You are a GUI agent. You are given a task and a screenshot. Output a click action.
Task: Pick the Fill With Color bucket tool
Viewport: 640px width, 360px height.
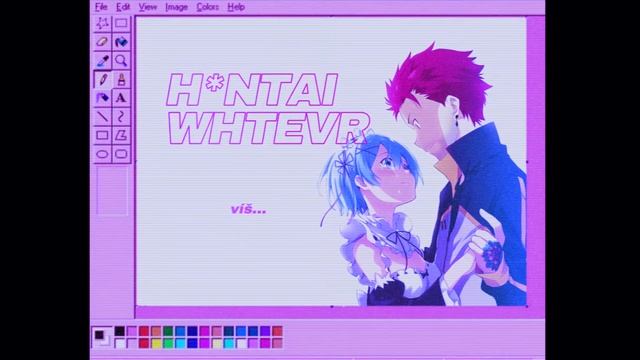pos(121,42)
